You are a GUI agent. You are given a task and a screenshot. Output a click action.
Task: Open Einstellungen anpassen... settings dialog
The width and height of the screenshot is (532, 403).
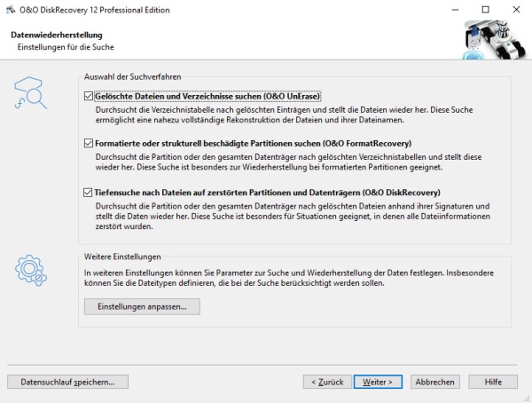142,306
